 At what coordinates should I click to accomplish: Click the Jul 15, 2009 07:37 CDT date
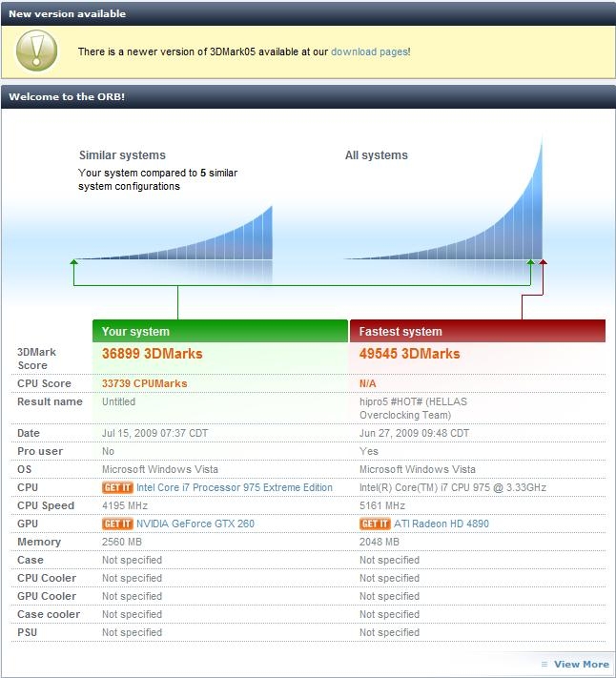tap(154, 433)
